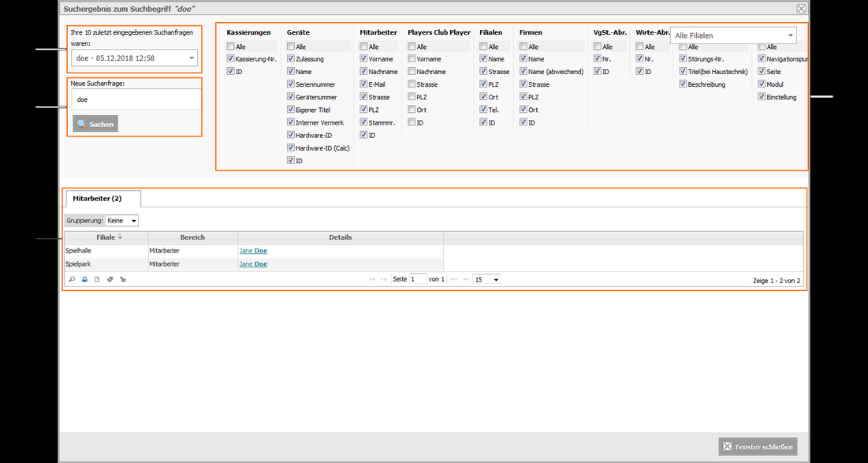The width and height of the screenshot is (868, 463).
Task: Toggle Hardware-ID (Calc) checkbox
Action: pos(291,147)
